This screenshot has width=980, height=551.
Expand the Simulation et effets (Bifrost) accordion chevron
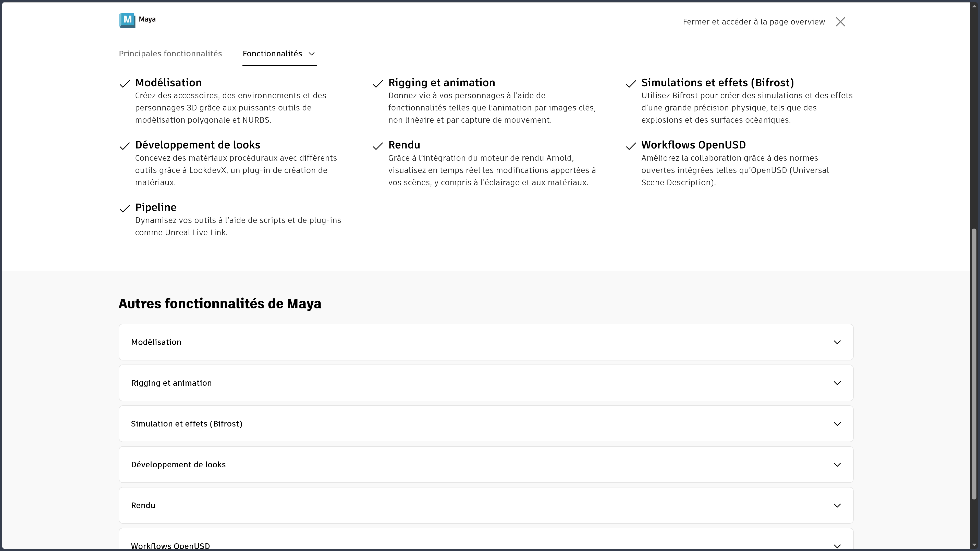point(837,424)
